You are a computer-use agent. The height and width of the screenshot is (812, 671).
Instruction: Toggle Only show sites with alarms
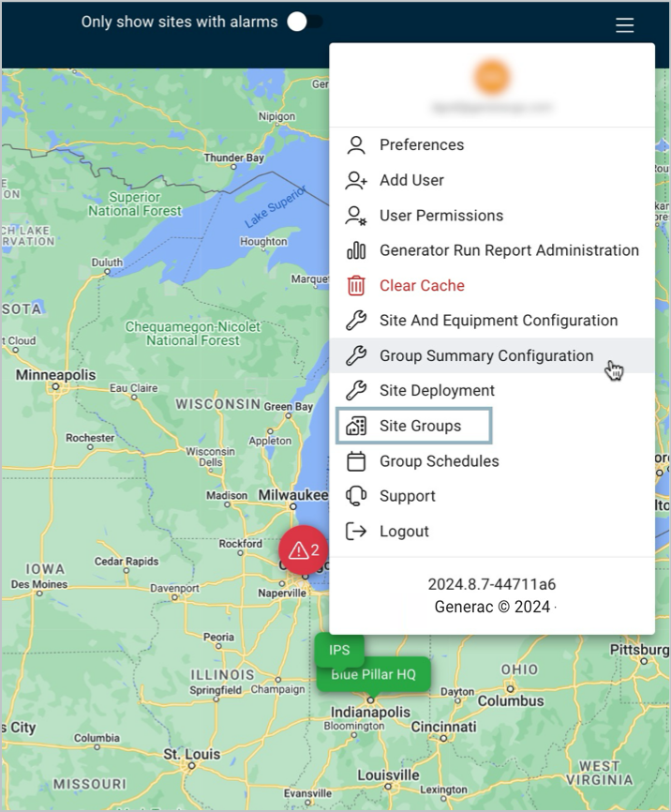click(305, 22)
